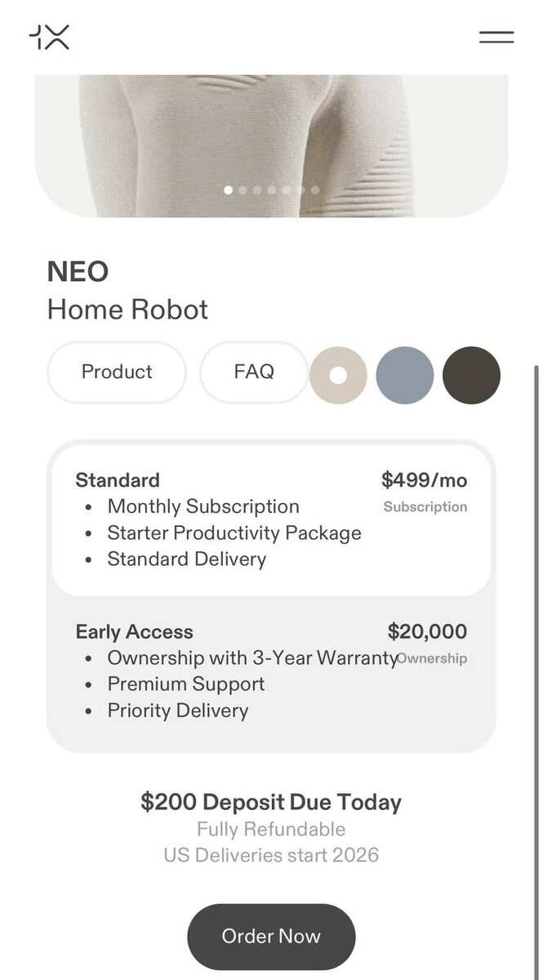The image size is (543, 980).
Task: Open the hamburger navigation menu
Action: point(496,37)
